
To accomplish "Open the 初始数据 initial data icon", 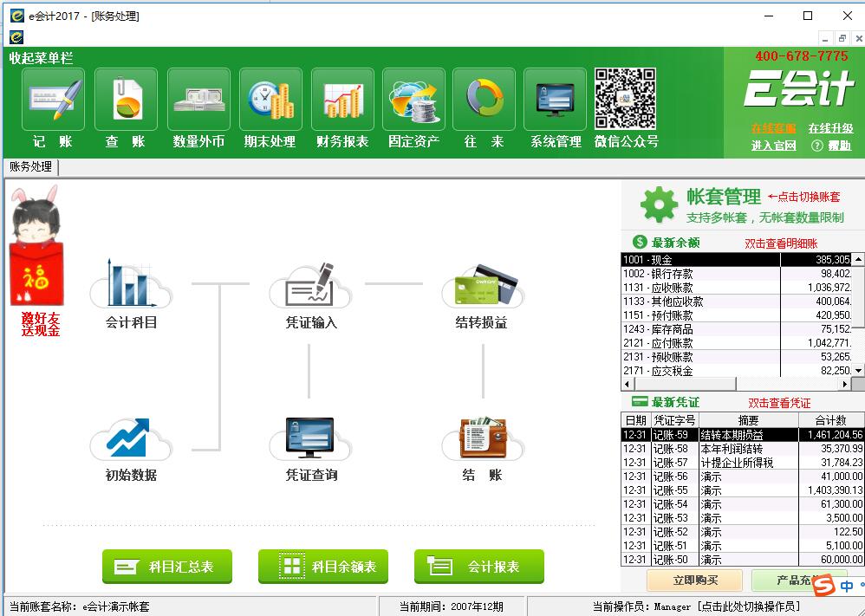I will click(x=131, y=438).
